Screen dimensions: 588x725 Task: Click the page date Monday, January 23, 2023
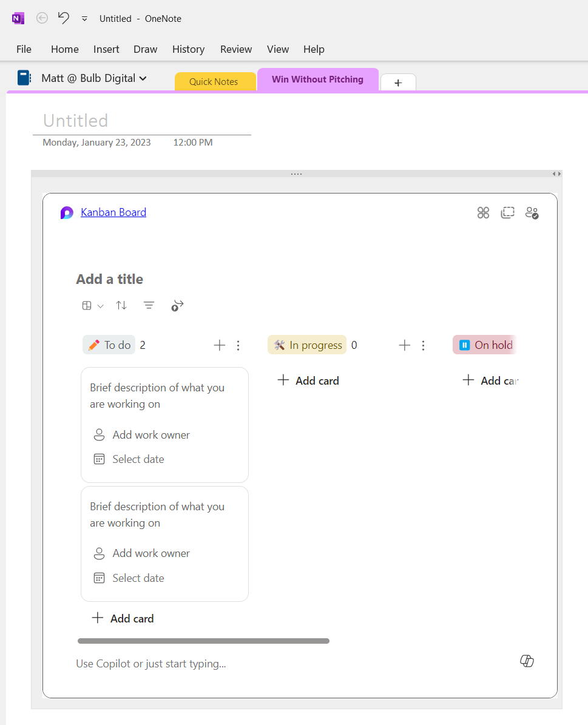coord(96,143)
